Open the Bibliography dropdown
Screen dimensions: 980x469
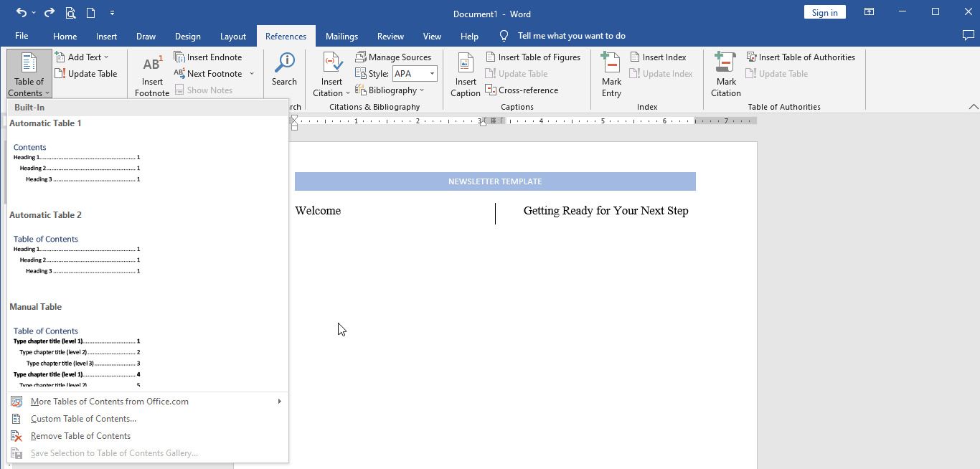(x=390, y=90)
